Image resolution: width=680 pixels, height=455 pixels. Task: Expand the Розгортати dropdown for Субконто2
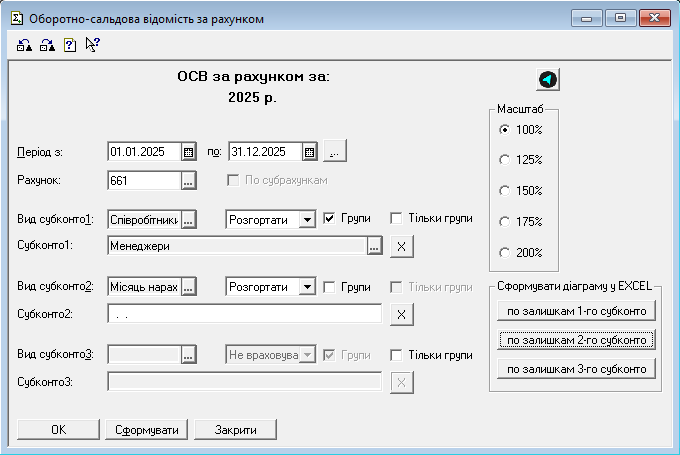tap(307, 287)
